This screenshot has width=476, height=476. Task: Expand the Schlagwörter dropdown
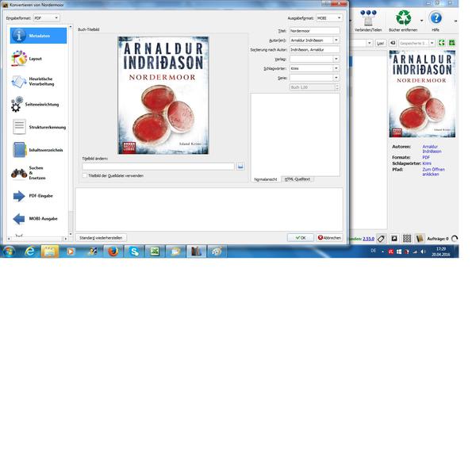pyautogui.click(x=336, y=68)
